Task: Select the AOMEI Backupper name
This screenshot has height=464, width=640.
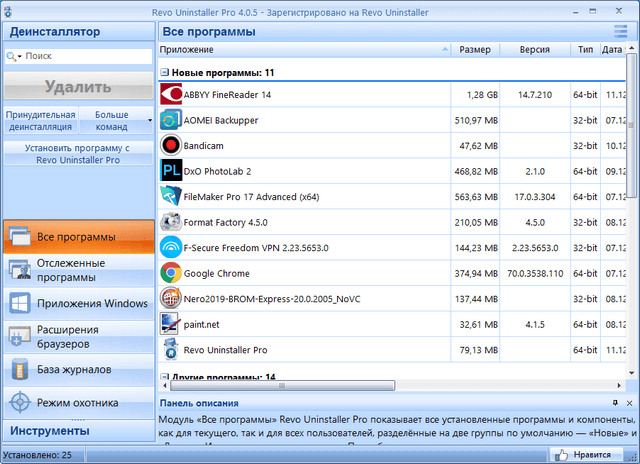Action: pos(221,120)
